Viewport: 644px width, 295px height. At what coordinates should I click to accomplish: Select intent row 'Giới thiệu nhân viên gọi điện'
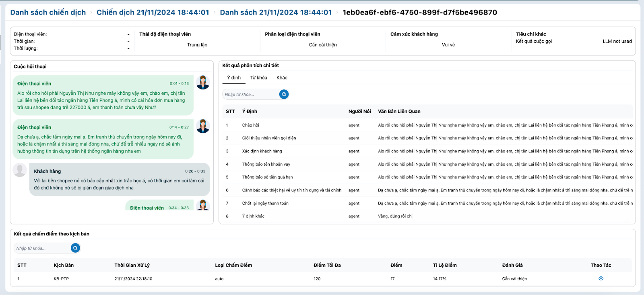[428, 138]
